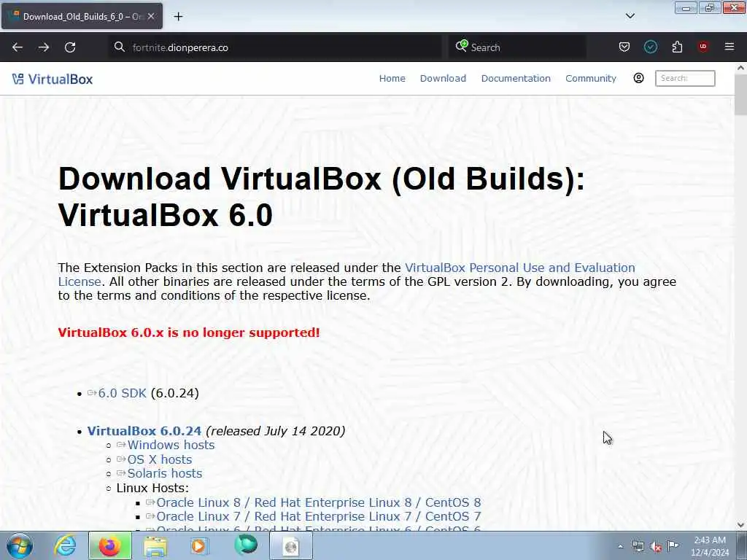Viewport: 747px width, 560px height.
Task: Click the scrollbar up arrow
Action: [x=740, y=68]
